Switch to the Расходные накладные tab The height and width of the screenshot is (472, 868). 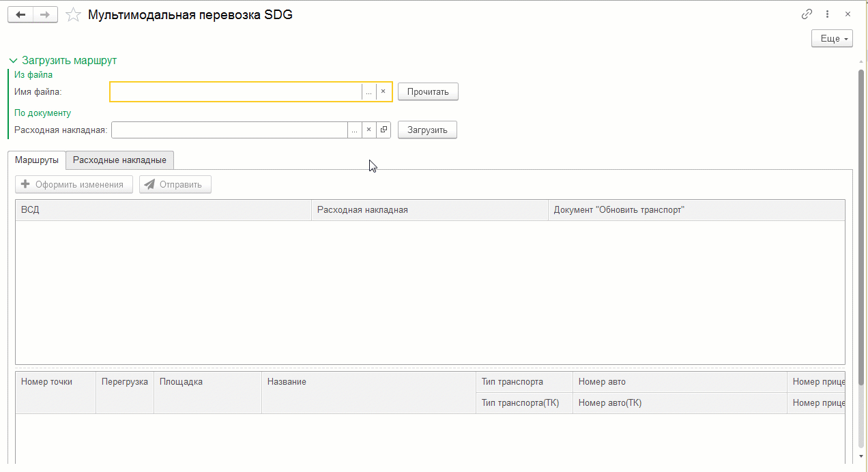[x=120, y=160]
